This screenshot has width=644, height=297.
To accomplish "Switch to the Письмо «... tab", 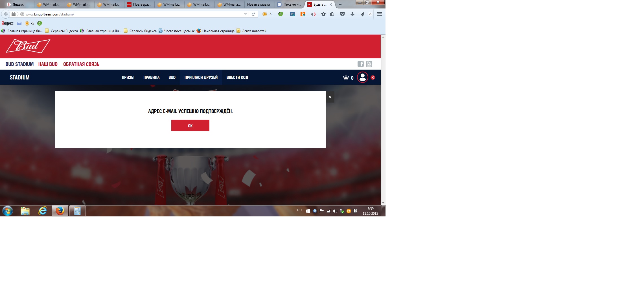I will tap(290, 5).
